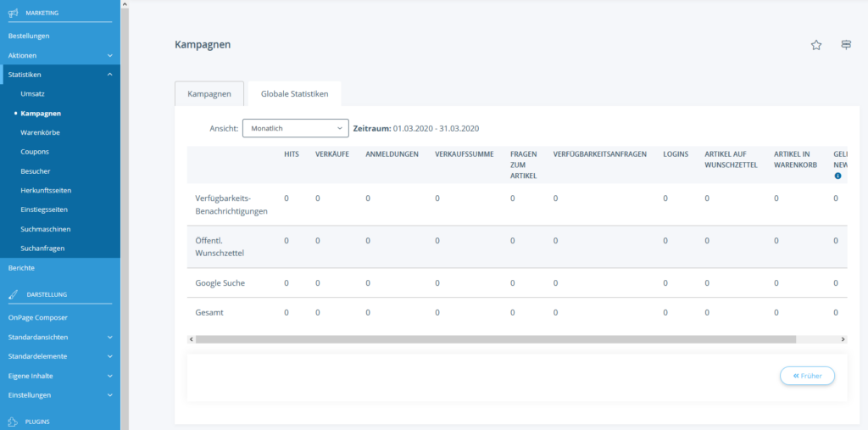Expand the Standardansichten section

tap(110, 337)
